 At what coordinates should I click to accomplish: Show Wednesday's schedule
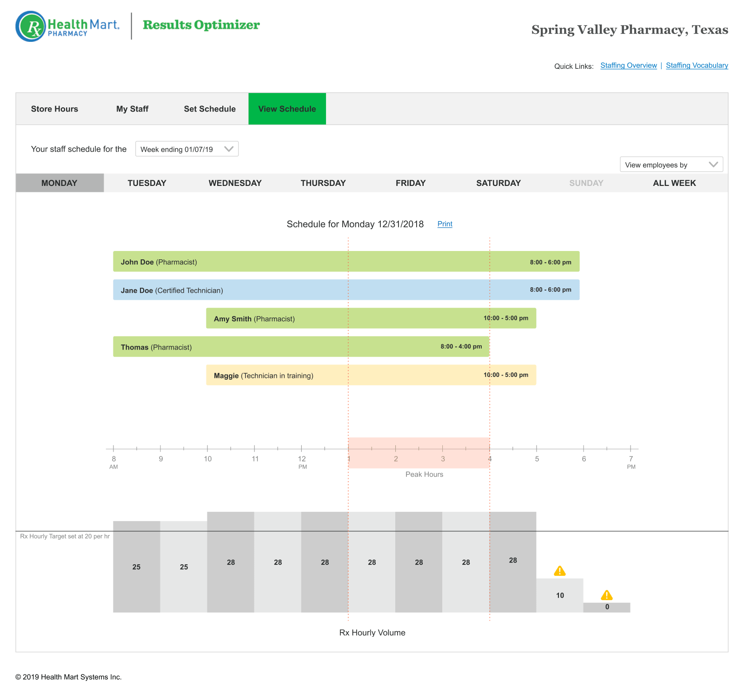(x=235, y=183)
